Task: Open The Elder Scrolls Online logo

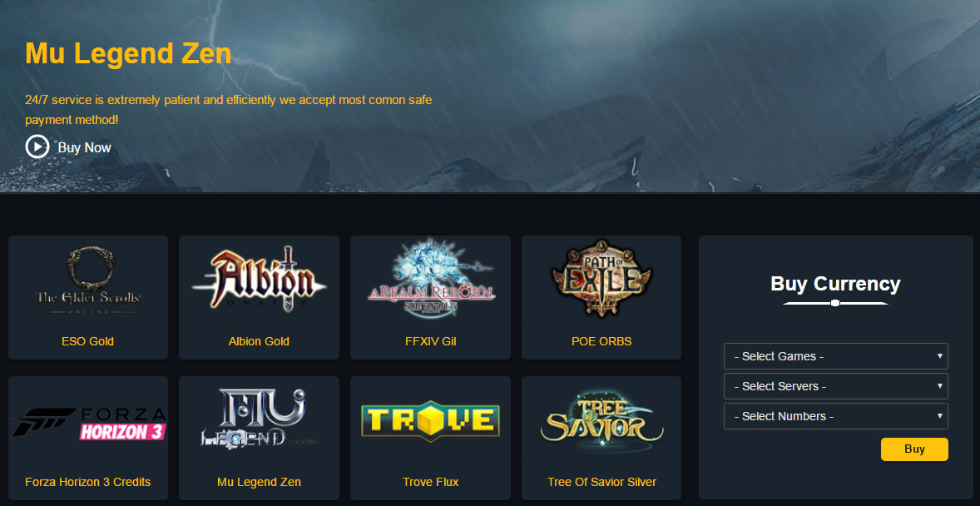Action: [88, 279]
